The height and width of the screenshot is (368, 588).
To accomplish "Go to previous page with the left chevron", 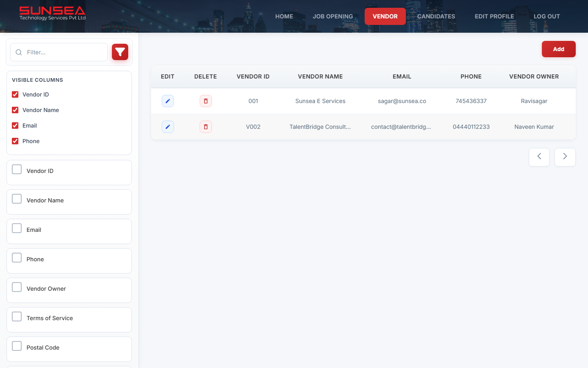I will pyautogui.click(x=539, y=157).
